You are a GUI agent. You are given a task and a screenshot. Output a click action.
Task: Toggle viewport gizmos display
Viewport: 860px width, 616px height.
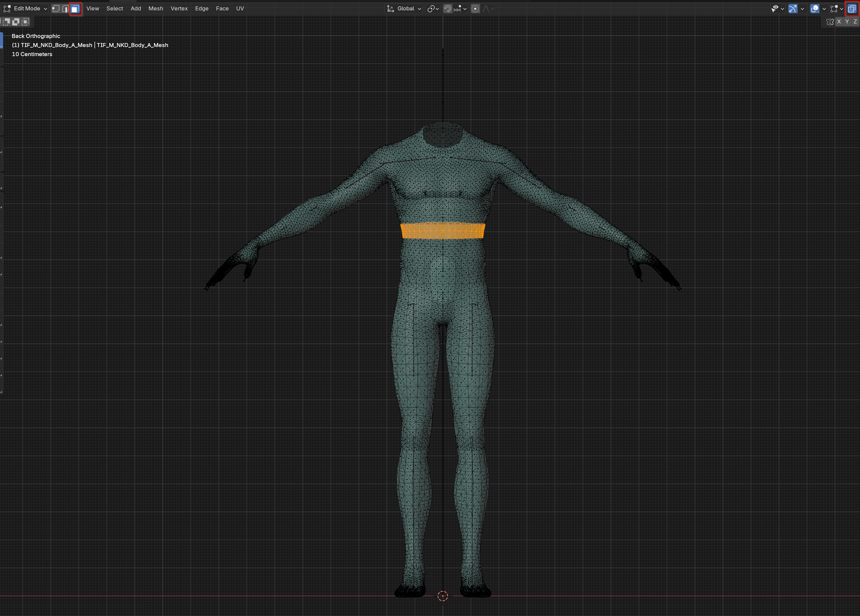tap(792, 8)
